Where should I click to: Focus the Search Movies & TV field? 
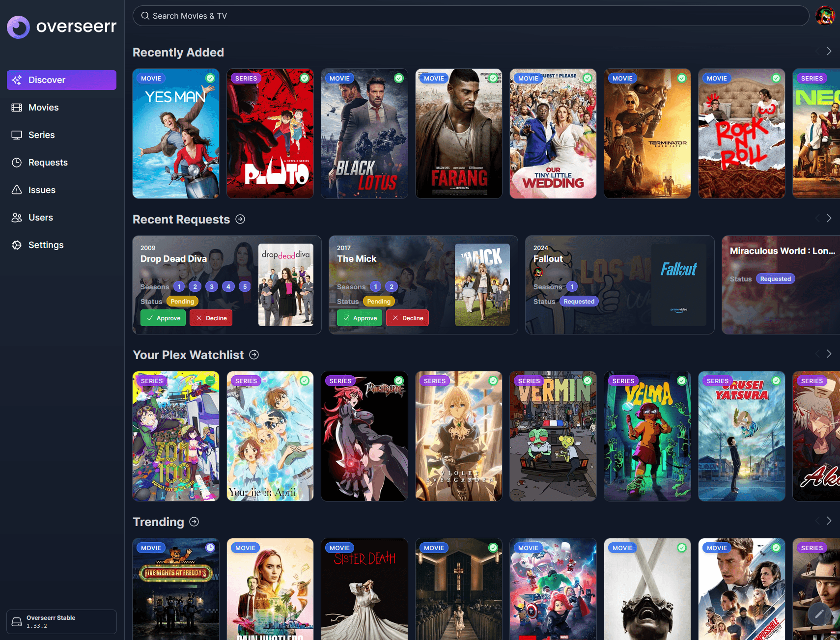coord(471,16)
